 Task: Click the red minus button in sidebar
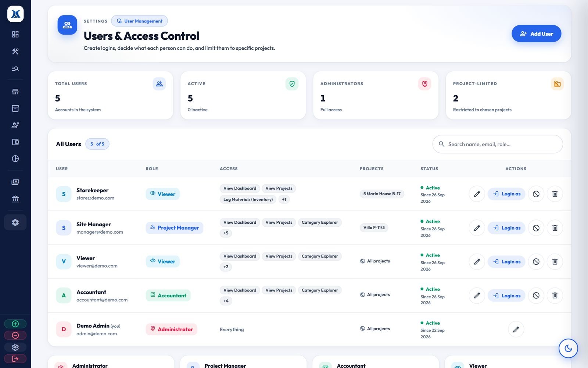point(15,335)
